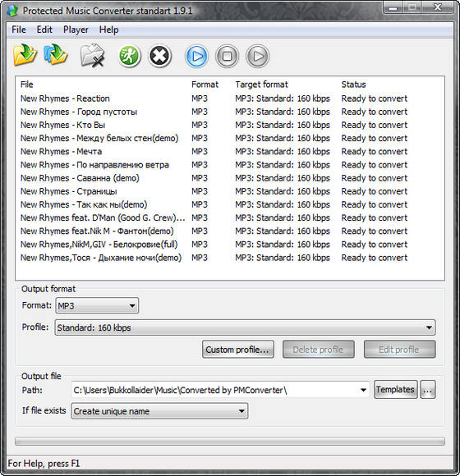460x476 pixels.
Task: Expand the Profile Standard 160 kbps dropdown
Action: pyautogui.click(x=245, y=327)
